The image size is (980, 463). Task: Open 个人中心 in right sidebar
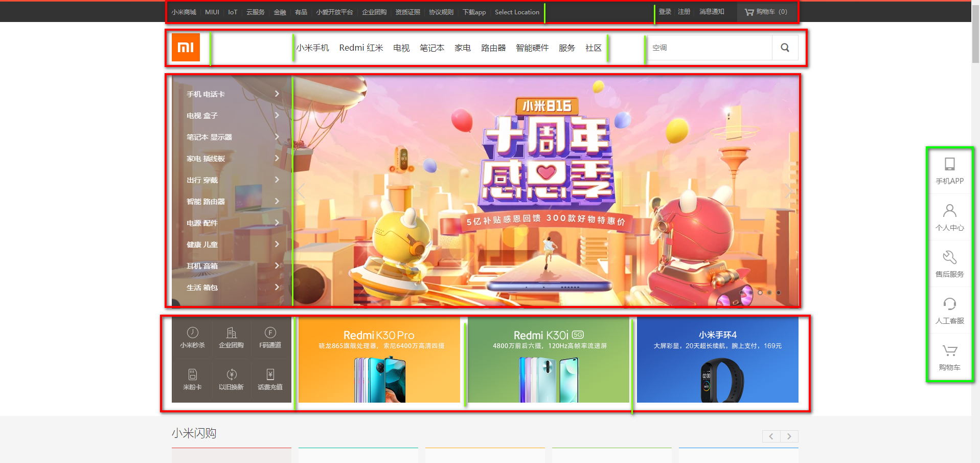949,217
